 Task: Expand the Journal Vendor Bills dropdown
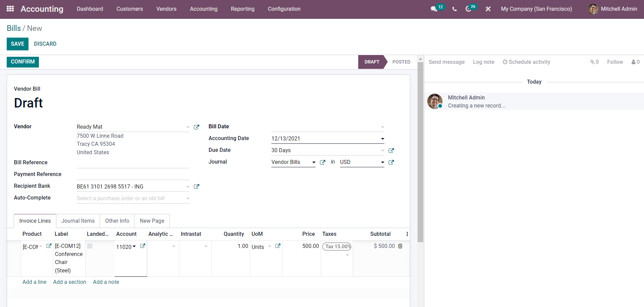[x=314, y=162]
